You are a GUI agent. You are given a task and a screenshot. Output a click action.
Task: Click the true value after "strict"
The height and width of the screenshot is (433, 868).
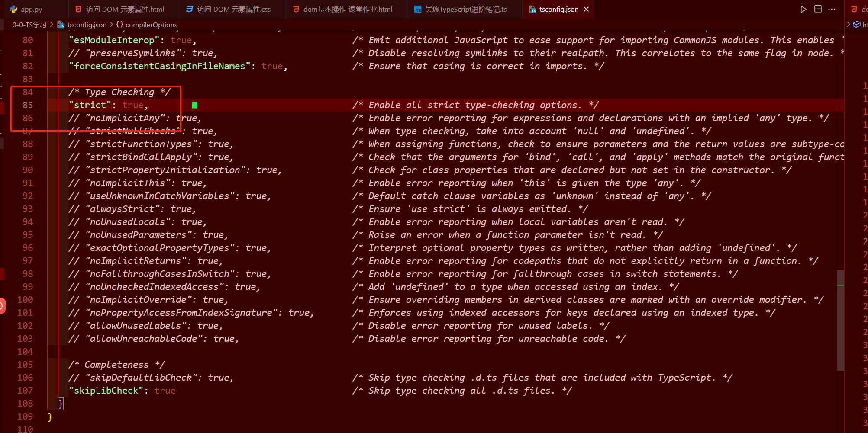(x=133, y=105)
